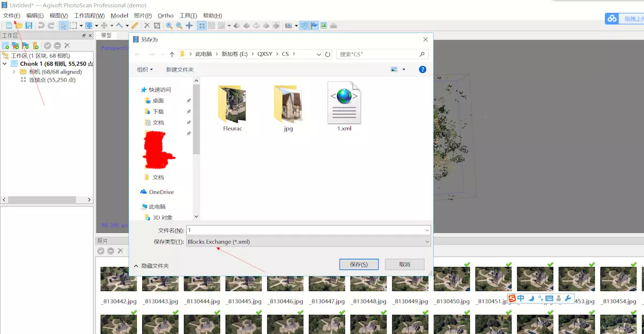
Task: Click the refresh button beside the address bar
Action: click(328, 54)
